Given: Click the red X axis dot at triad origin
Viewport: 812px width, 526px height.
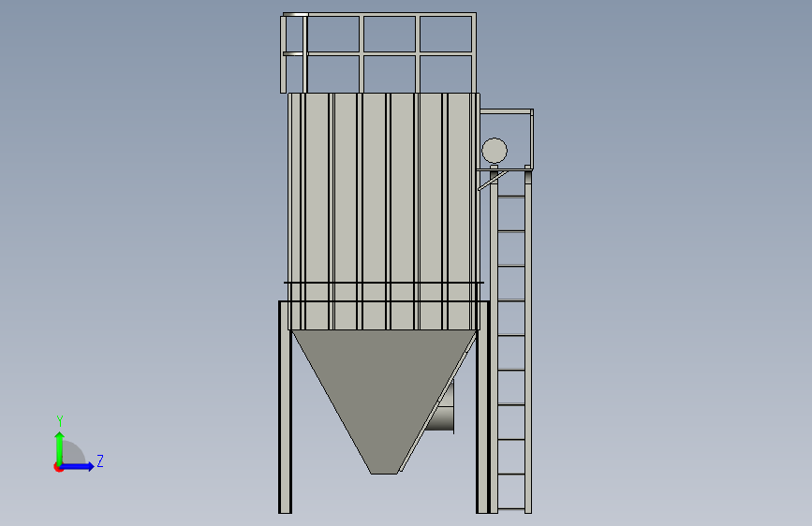Looking at the screenshot, I should [58, 468].
